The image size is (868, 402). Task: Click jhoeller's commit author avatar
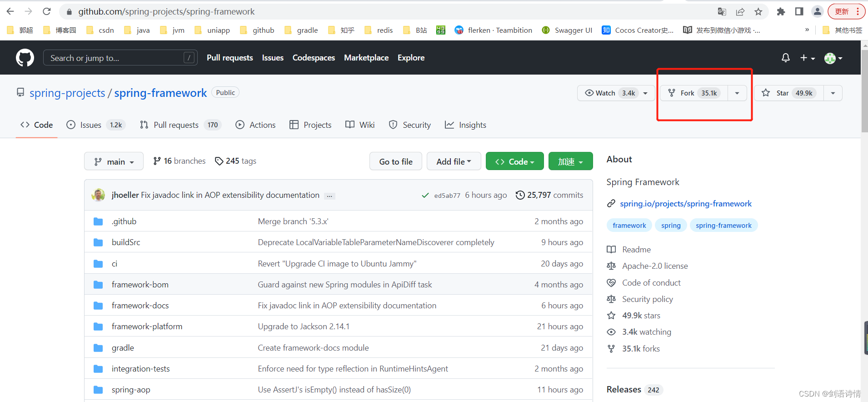98,195
